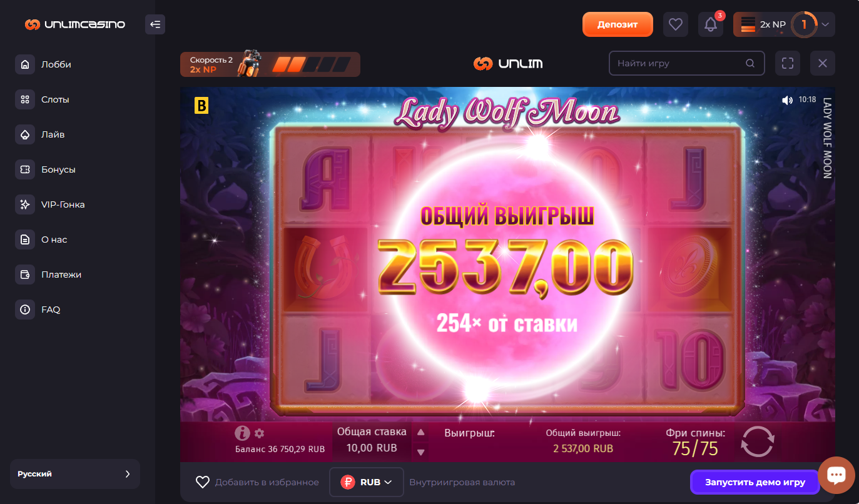
Task: Increase the total bet with up arrow
Action: pyautogui.click(x=421, y=432)
